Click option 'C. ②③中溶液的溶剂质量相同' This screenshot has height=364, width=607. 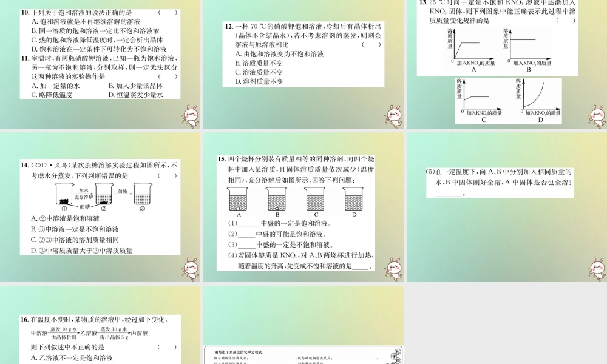pos(75,240)
